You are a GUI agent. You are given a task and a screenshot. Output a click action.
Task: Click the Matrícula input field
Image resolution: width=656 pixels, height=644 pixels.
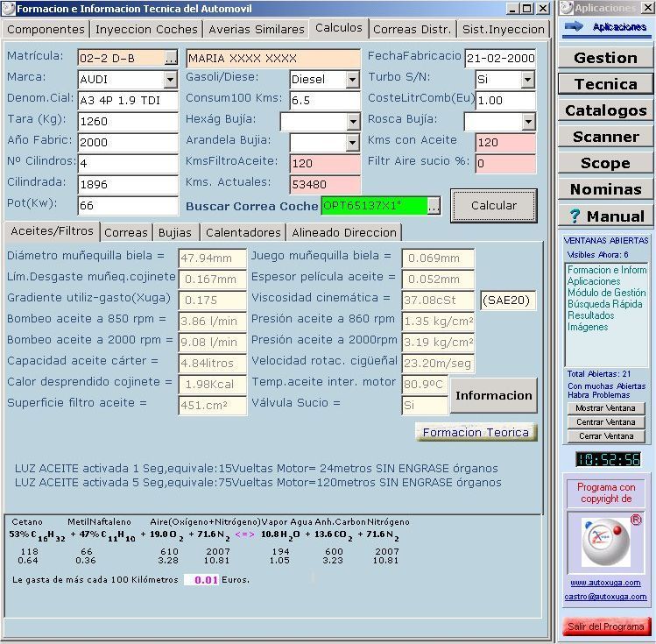coord(122,58)
